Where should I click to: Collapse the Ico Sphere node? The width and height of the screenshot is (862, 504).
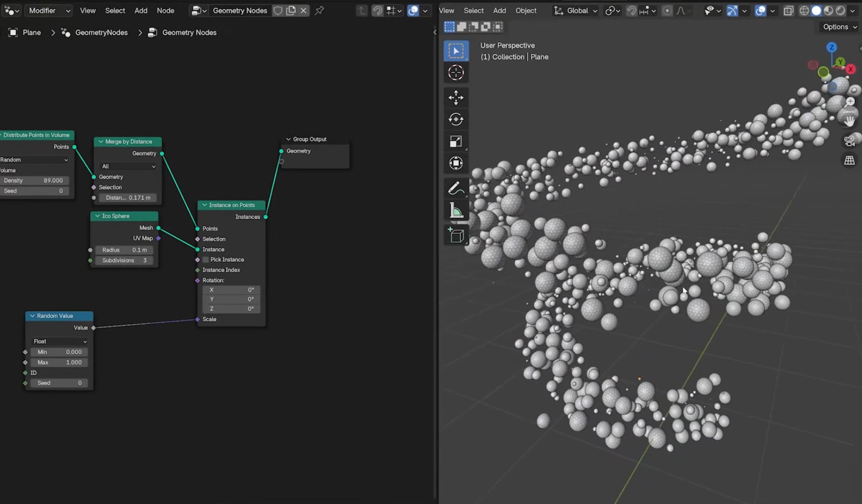[98, 216]
